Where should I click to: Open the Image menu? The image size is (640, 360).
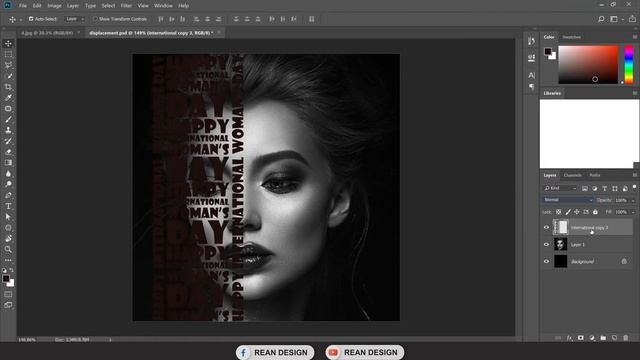(x=54, y=6)
